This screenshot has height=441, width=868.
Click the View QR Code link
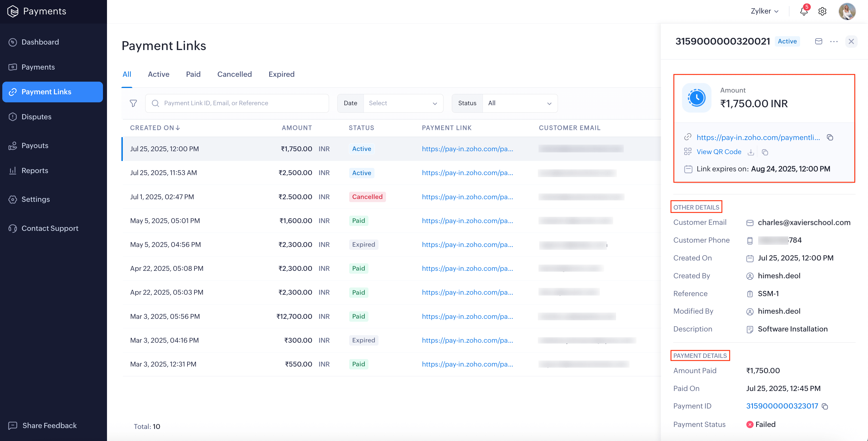pyautogui.click(x=719, y=152)
